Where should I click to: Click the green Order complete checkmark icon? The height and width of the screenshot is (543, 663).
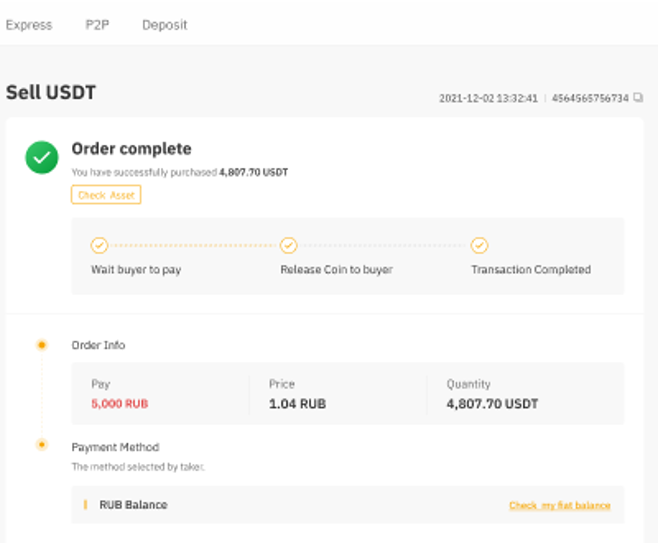[x=42, y=157]
